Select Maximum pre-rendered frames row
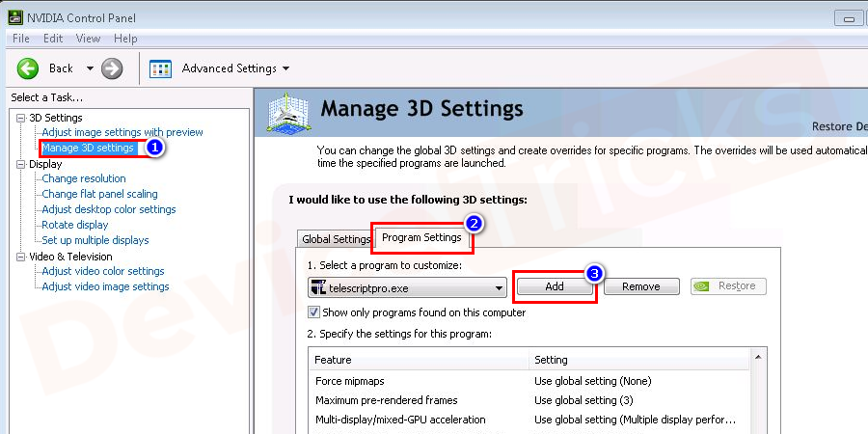 pos(529,400)
